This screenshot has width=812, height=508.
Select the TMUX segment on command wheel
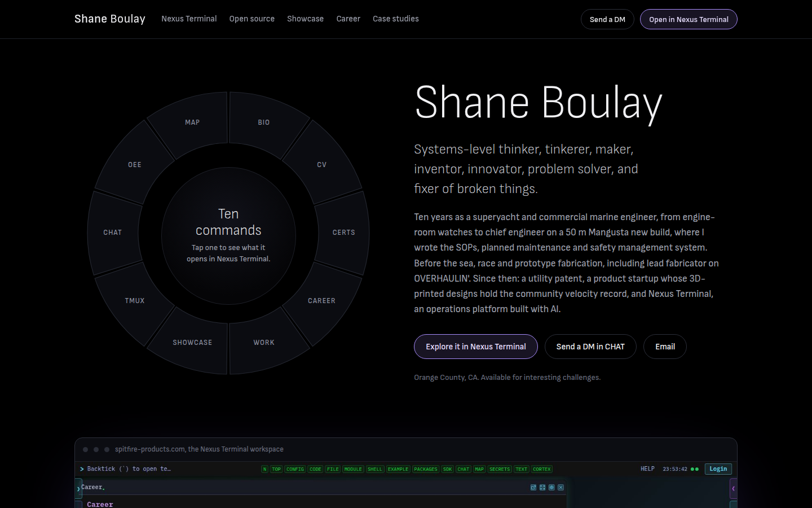pyautogui.click(x=135, y=301)
